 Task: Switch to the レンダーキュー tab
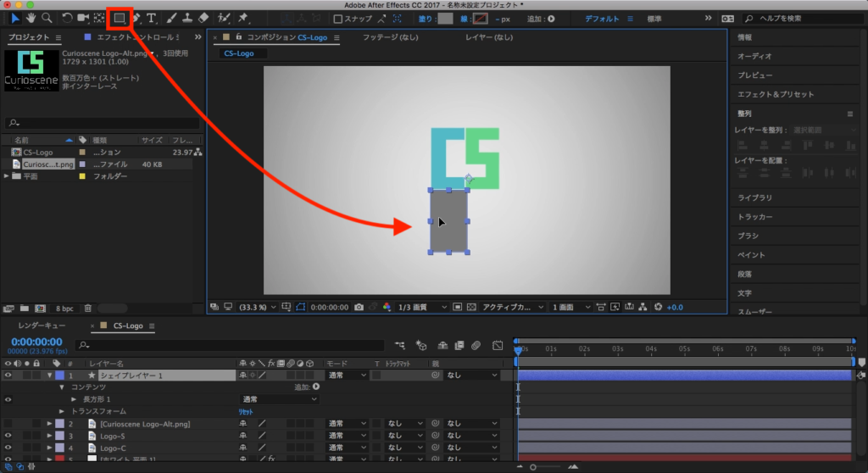(42, 326)
